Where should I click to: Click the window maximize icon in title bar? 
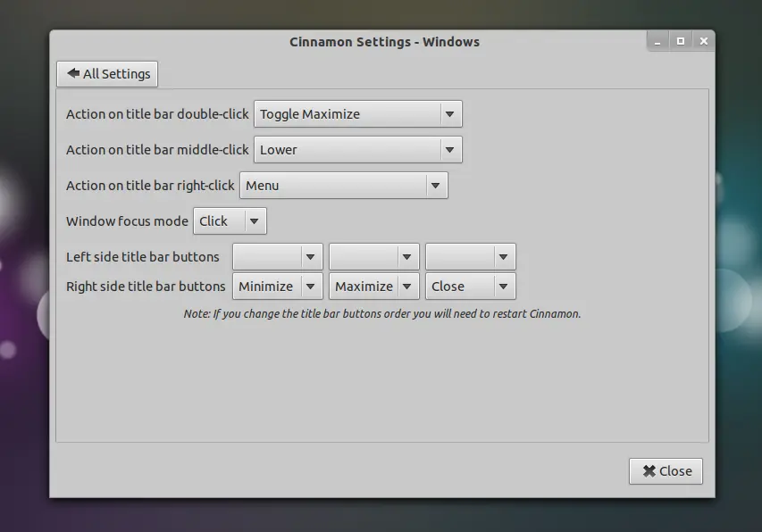pos(681,41)
